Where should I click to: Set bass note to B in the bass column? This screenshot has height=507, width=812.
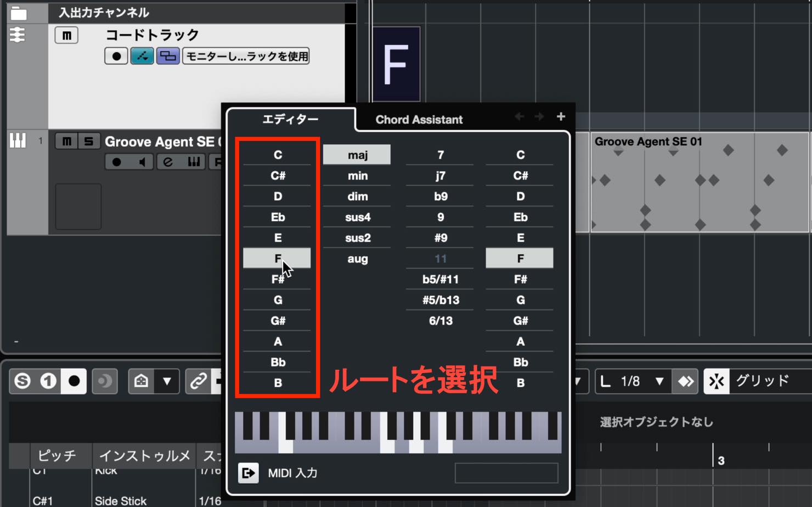[520, 383]
